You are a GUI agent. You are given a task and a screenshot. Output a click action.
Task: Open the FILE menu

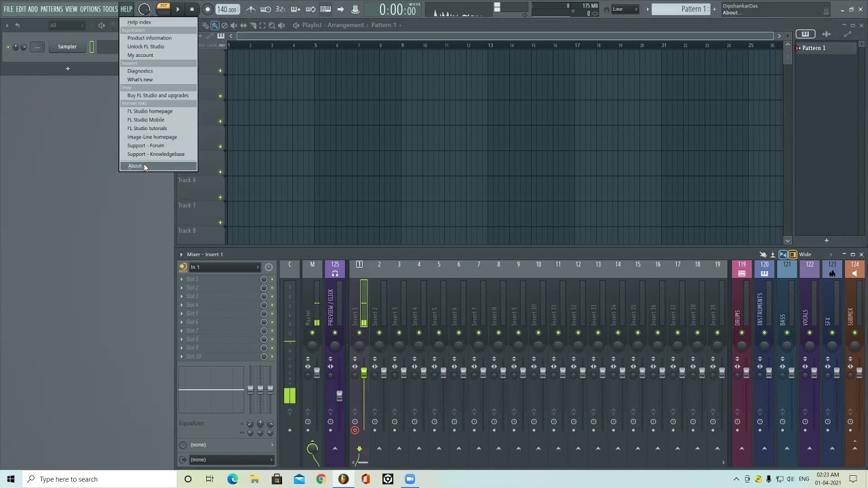point(8,9)
